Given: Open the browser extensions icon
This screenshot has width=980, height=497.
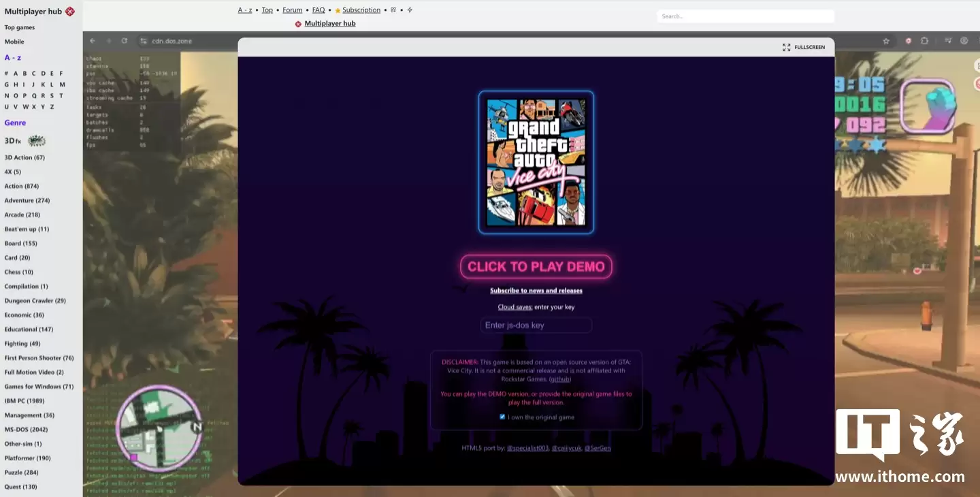Looking at the screenshot, I should click(x=924, y=40).
